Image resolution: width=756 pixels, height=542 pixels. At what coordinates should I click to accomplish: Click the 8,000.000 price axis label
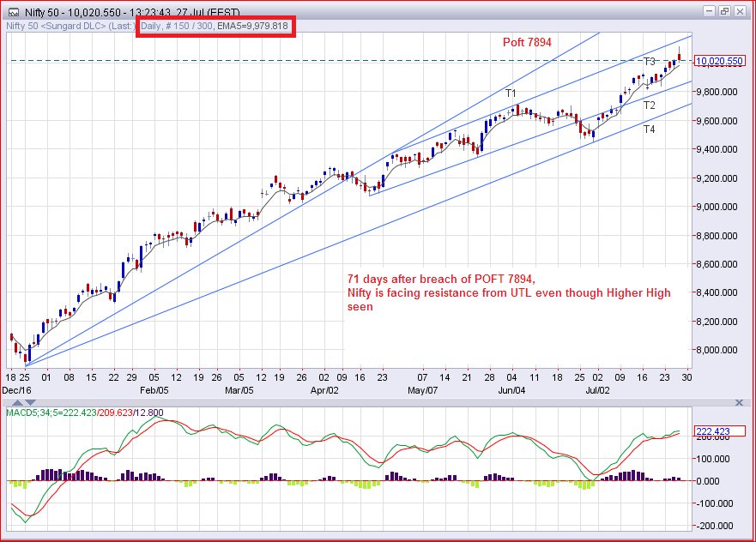(716, 350)
